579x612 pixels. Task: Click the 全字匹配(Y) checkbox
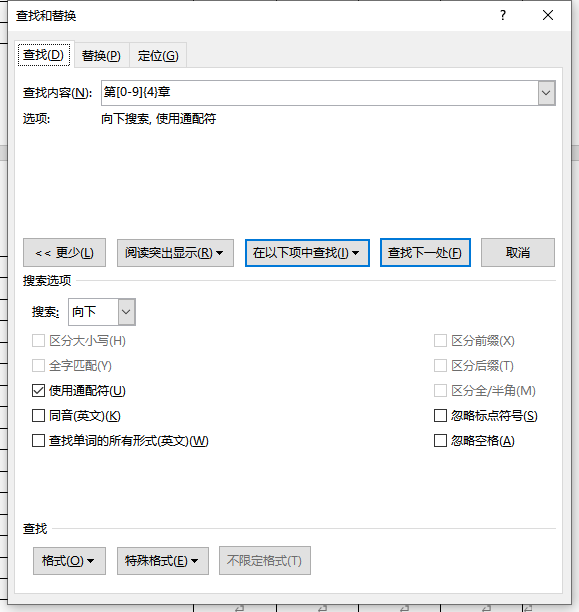coord(38,366)
